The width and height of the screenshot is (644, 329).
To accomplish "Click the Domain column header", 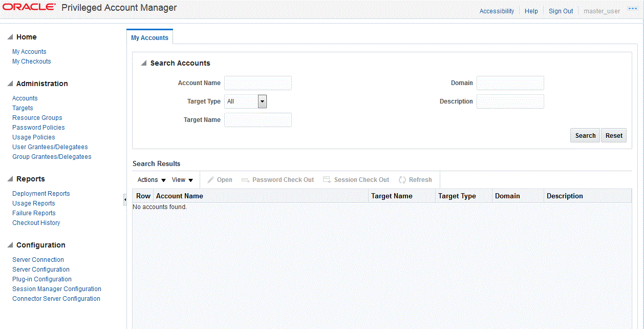I will point(518,196).
